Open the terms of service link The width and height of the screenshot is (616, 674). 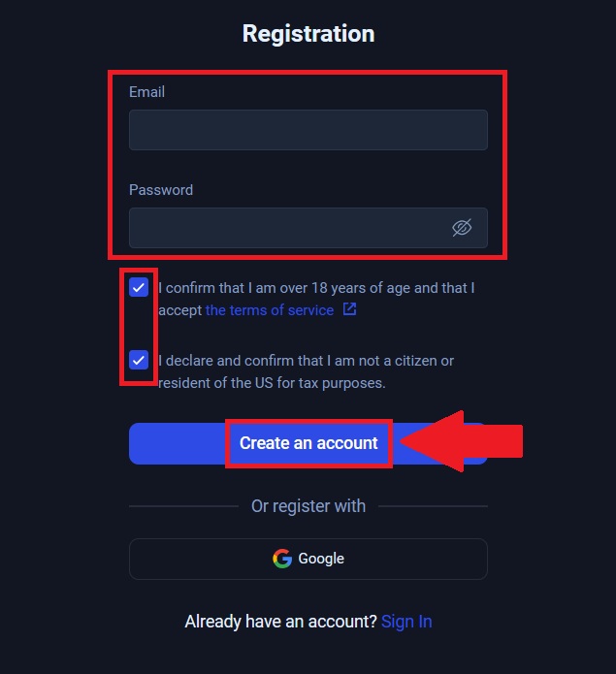[x=269, y=310]
